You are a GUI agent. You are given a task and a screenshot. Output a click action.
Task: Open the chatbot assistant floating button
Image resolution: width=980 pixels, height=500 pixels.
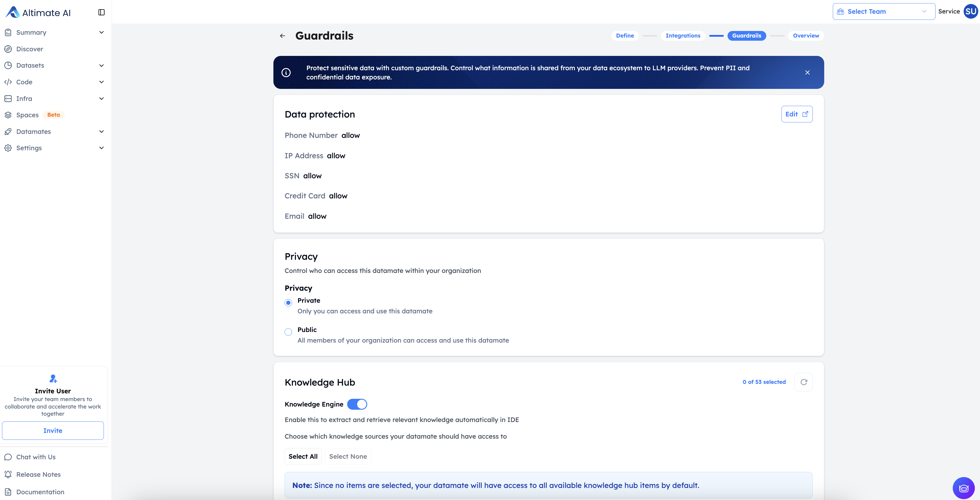pos(963,488)
